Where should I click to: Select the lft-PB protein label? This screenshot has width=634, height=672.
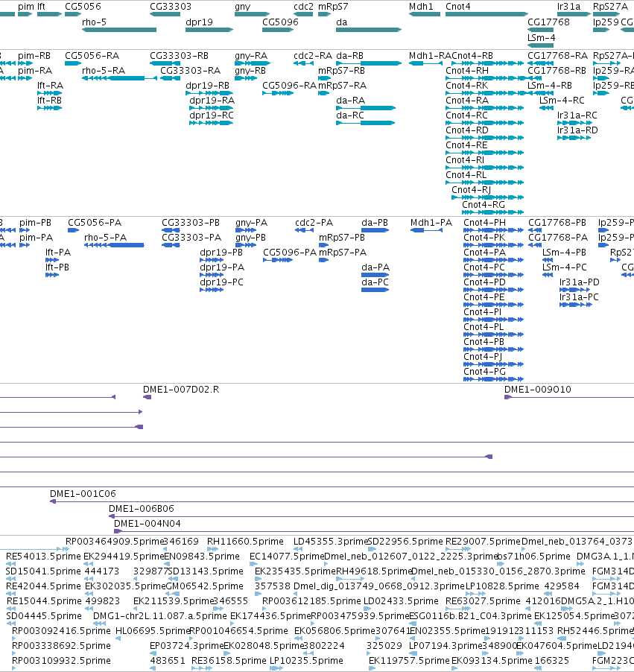point(57,267)
